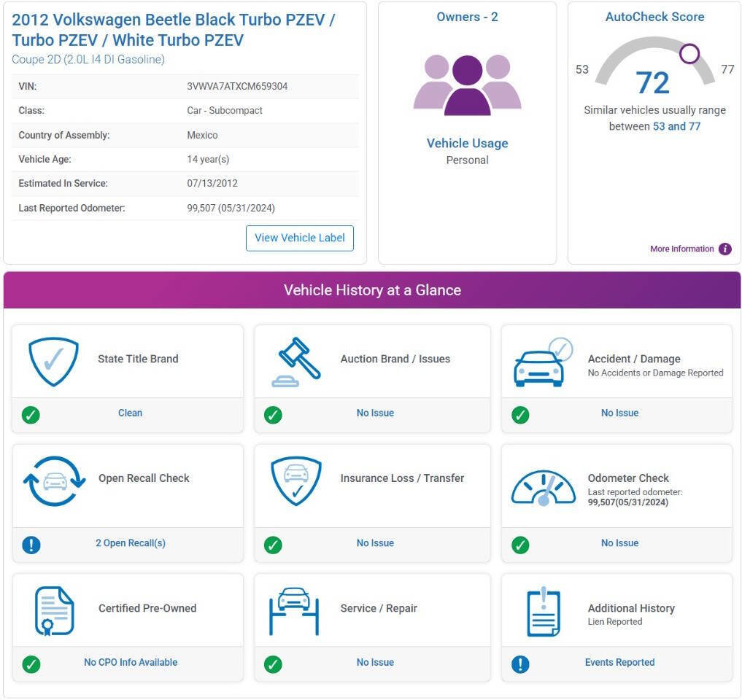Open the No CPO Info Available link

point(131,662)
